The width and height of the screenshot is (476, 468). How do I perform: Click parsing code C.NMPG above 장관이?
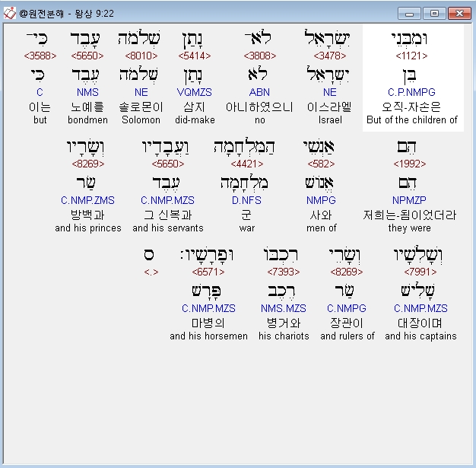coord(347,308)
